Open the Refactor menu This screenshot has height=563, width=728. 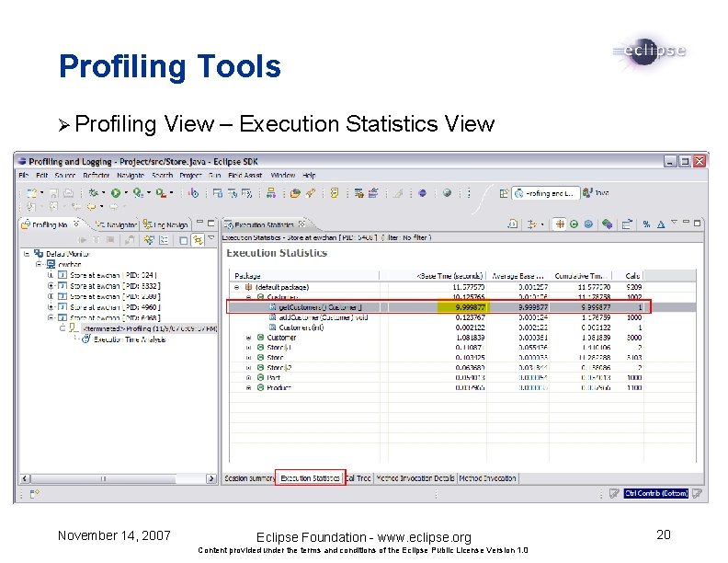pos(97,175)
